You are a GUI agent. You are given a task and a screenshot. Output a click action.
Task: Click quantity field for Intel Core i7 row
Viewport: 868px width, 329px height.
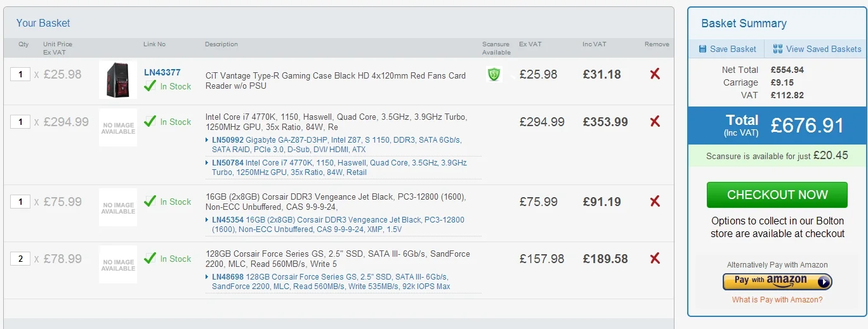point(20,122)
